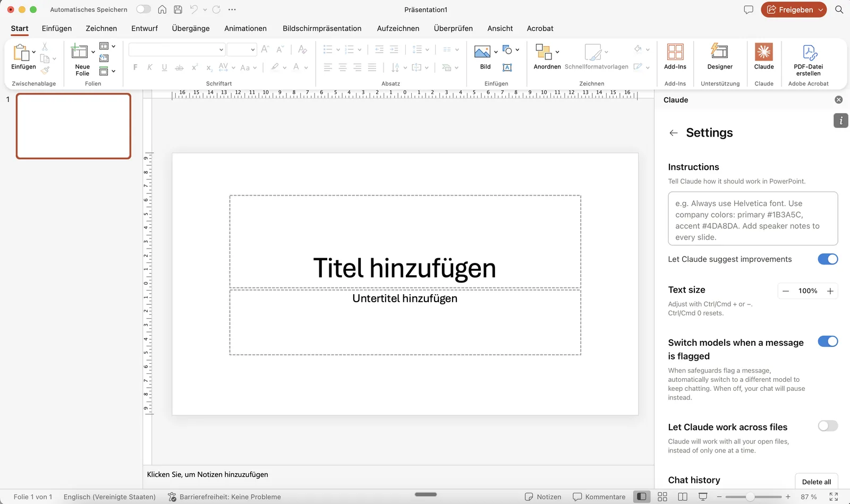Turn off Switch models when flagged toggle

pyautogui.click(x=827, y=341)
